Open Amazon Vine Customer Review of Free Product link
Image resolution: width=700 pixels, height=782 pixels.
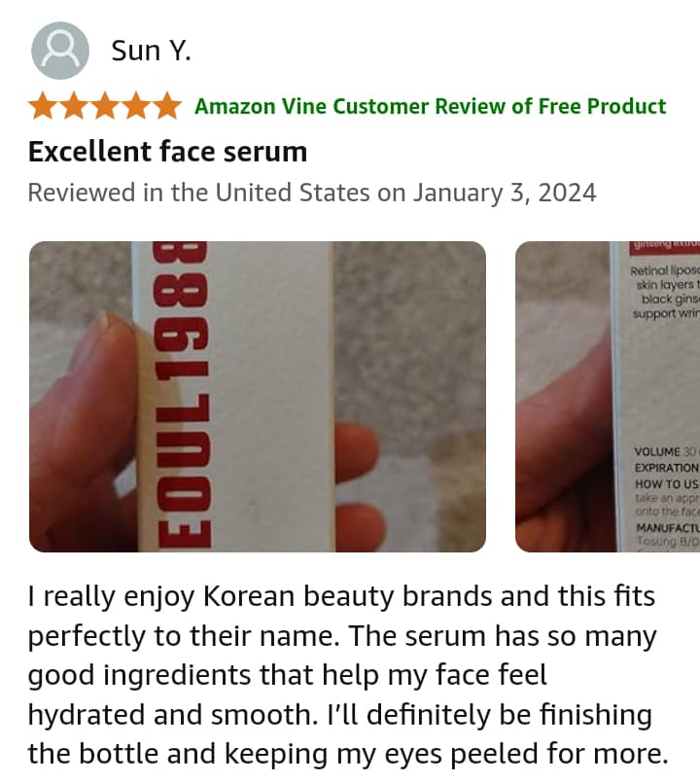pyautogui.click(x=431, y=106)
